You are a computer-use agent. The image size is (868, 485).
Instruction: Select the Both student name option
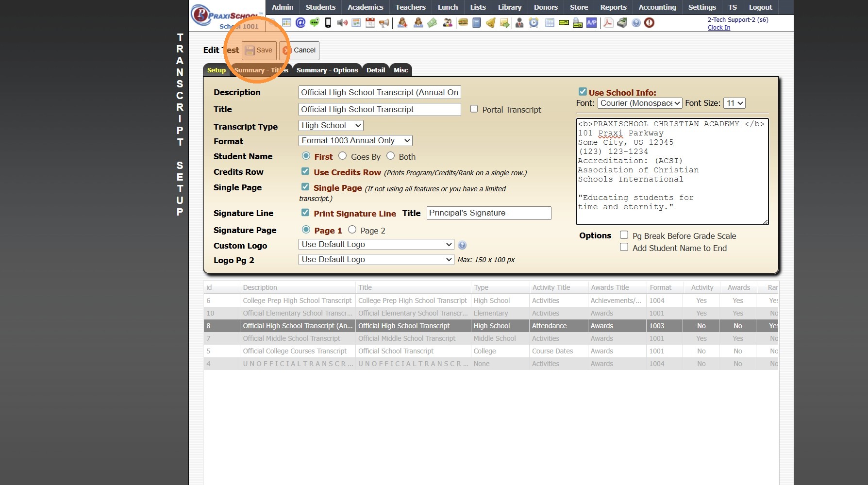coord(391,156)
